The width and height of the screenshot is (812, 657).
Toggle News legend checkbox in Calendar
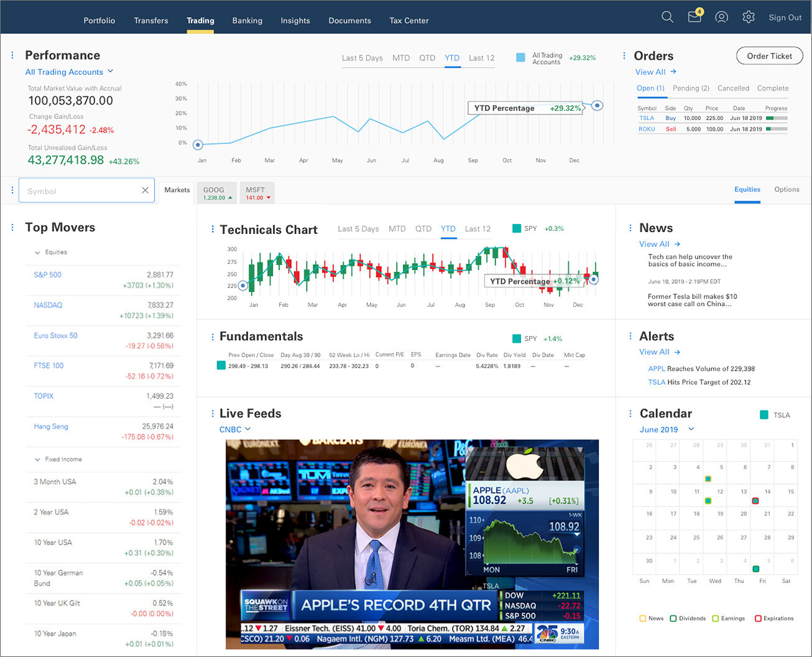pos(642,618)
